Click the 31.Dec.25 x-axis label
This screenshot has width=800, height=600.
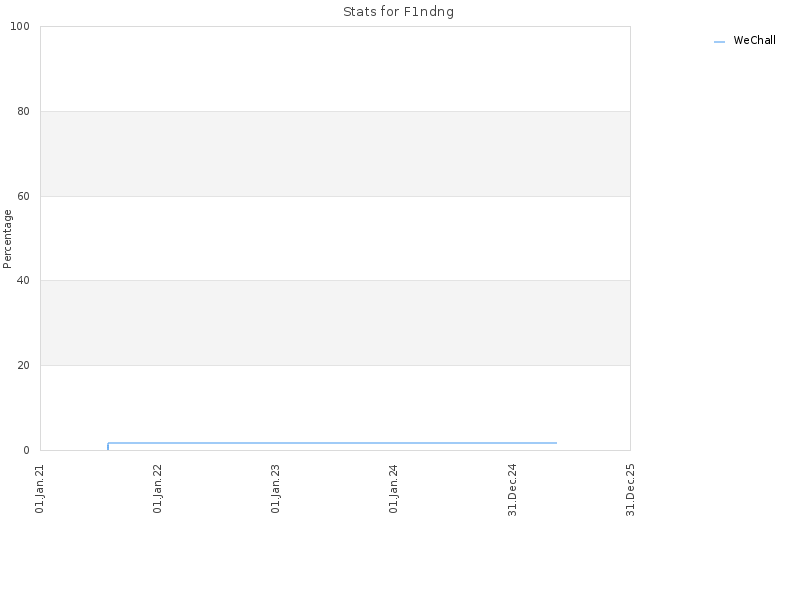(631, 490)
